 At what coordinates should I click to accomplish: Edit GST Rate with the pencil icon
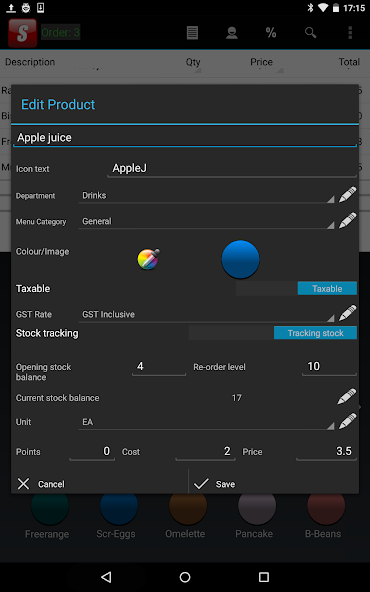click(347, 313)
